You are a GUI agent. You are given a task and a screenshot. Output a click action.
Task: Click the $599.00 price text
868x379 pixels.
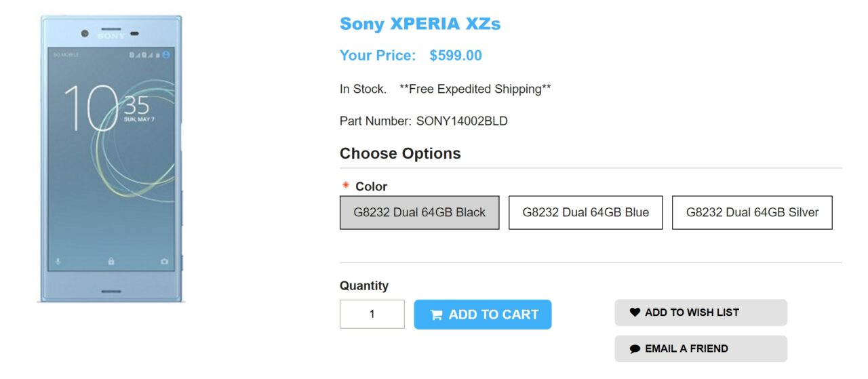455,56
